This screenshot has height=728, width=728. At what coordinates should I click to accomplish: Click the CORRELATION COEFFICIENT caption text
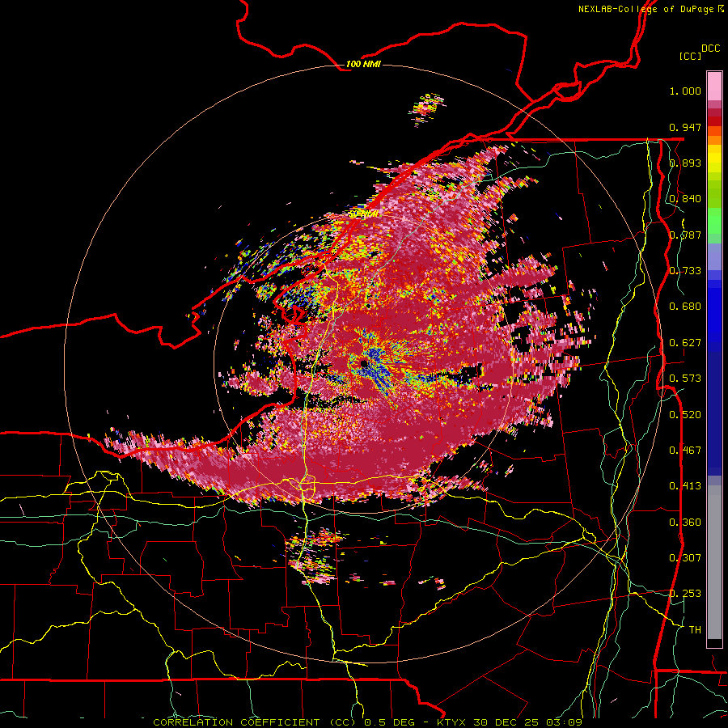click(x=236, y=722)
